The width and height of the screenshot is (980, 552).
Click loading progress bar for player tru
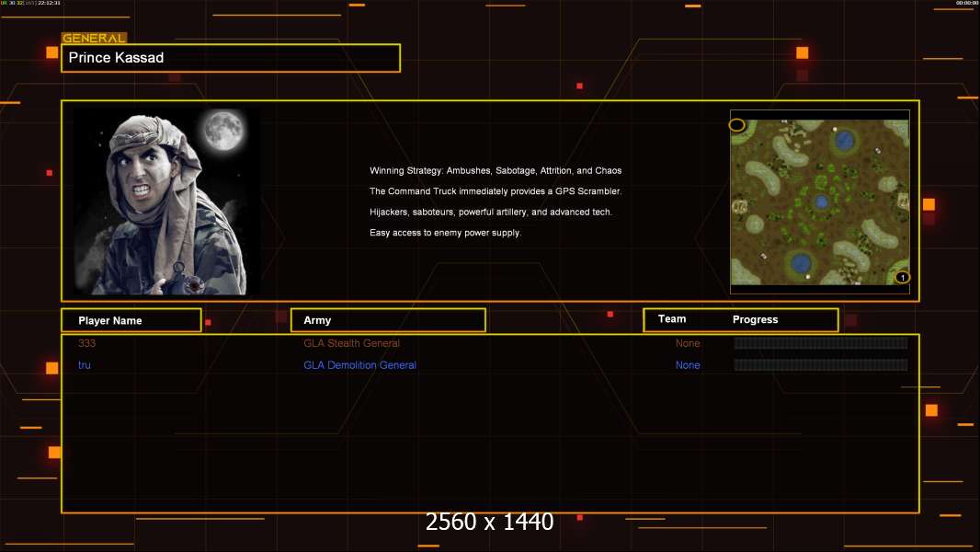(x=820, y=365)
